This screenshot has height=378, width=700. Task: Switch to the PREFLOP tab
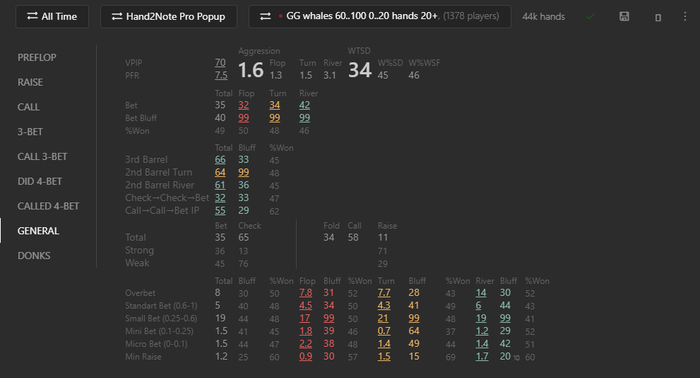click(37, 58)
